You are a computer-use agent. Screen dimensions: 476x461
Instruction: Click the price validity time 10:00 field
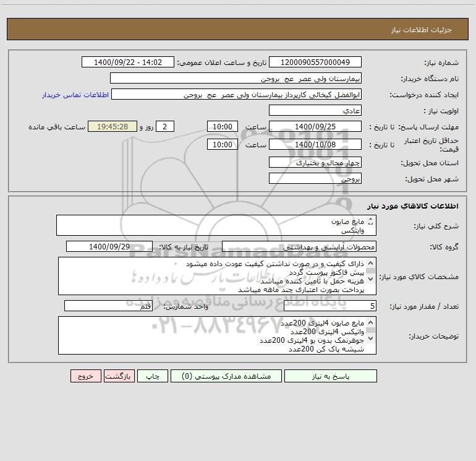point(222,144)
